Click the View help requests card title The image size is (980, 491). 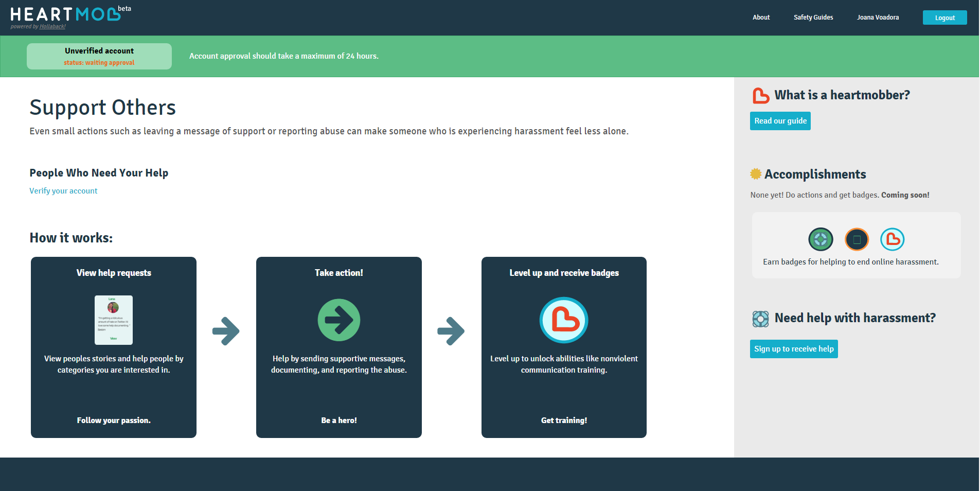coord(114,273)
